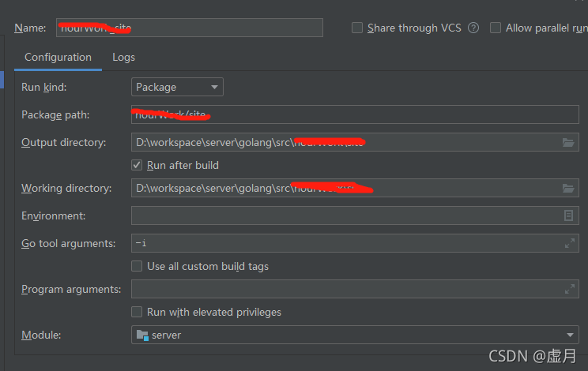The image size is (588, 371).
Task: Click into Name text field
Action: tap(190, 28)
